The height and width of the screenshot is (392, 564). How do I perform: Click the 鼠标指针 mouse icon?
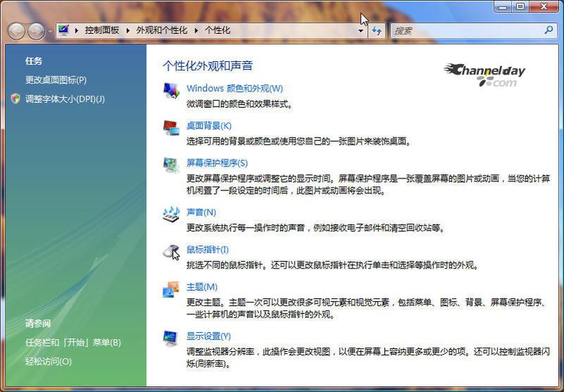171,252
